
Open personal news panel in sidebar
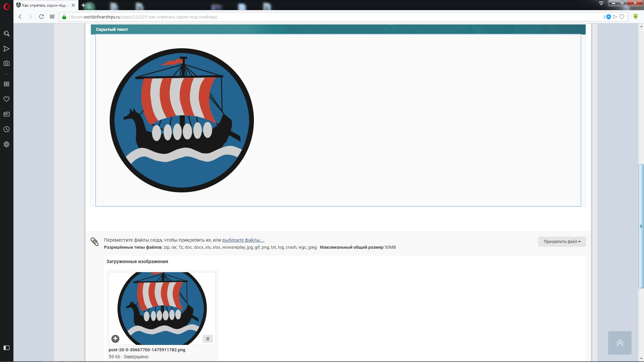[6, 114]
